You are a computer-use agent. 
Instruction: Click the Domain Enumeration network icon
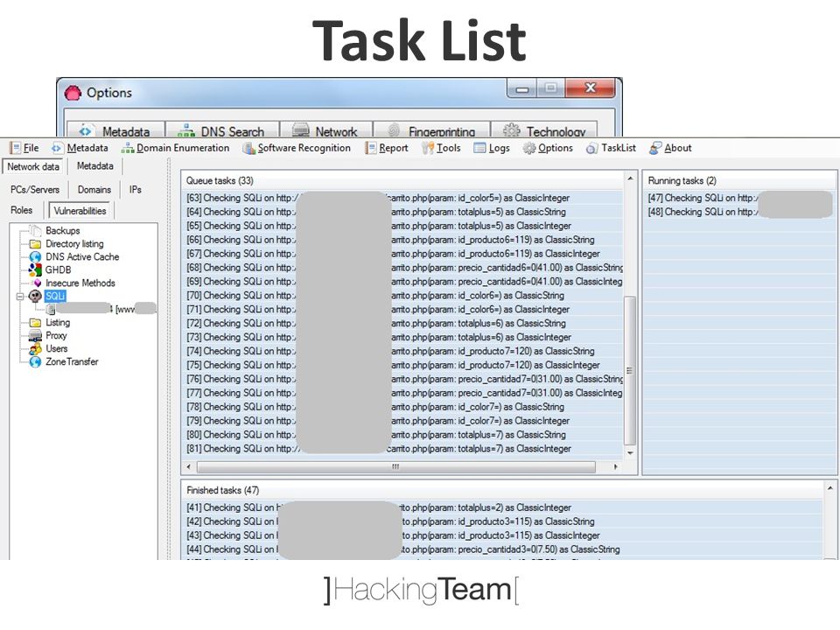pos(128,149)
